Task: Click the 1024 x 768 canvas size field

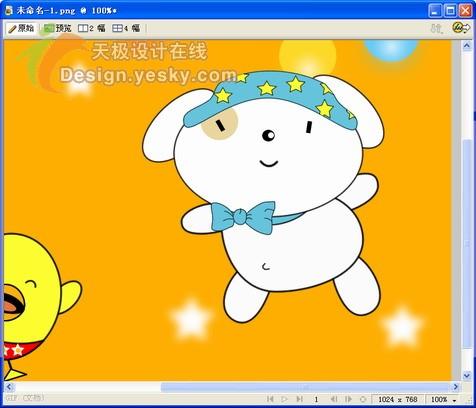Action: pyautogui.click(x=398, y=399)
